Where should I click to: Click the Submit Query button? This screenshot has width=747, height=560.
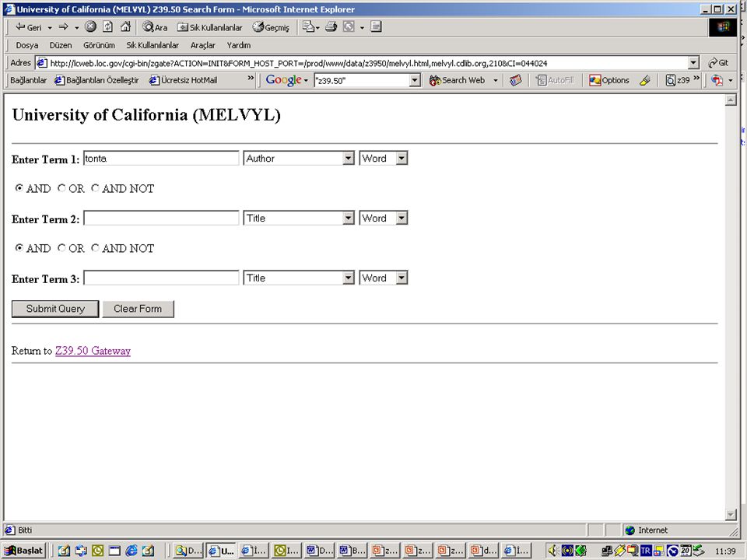coord(55,309)
